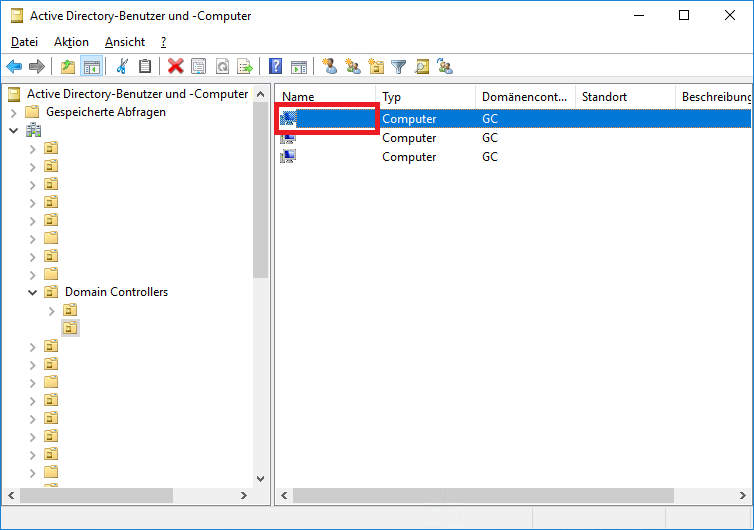This screenshot has height=530, width=754.
Task: Click the scissors Cut icon
Action: 122,66
